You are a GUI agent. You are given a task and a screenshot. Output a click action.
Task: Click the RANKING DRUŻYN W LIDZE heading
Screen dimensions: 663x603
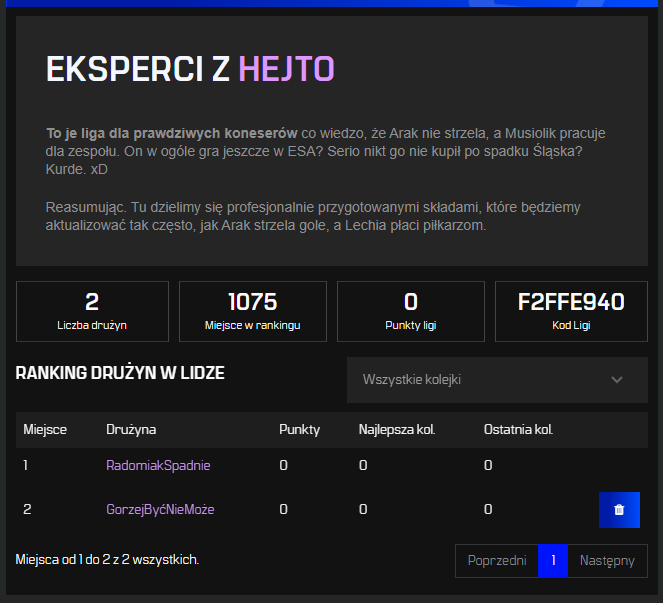(x=120, y=373)
